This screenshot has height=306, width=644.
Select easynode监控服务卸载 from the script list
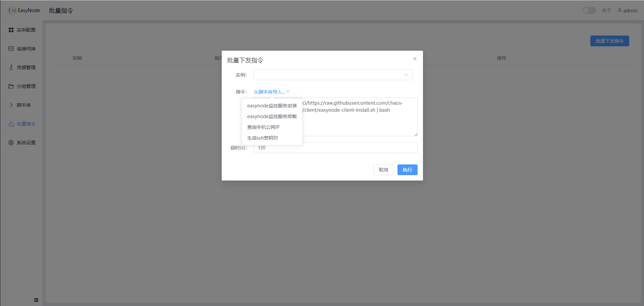pos(272,116)
